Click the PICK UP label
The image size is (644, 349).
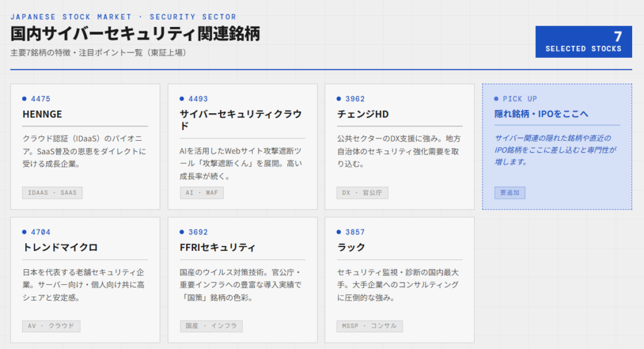coord(520,99)
